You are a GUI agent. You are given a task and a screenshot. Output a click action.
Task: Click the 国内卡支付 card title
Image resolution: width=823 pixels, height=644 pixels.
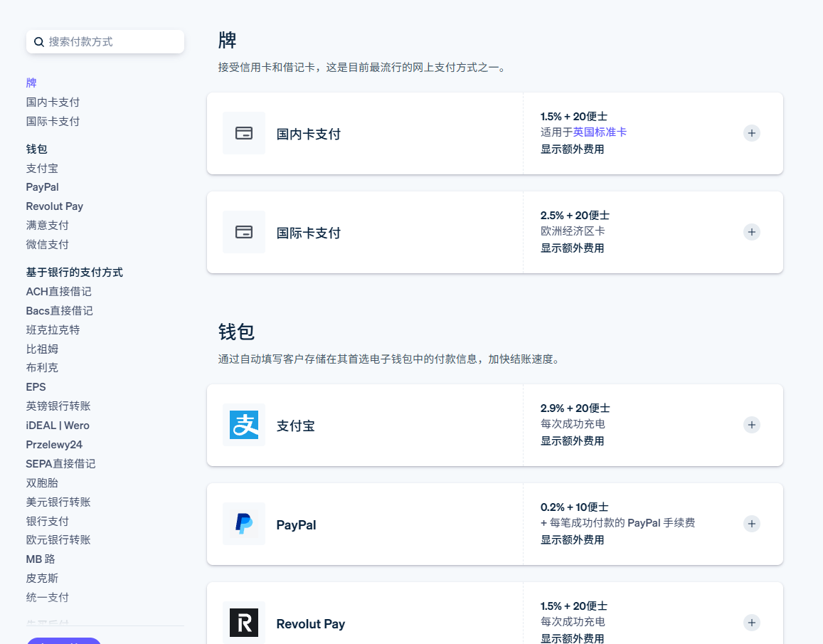[x=309, y=134]
